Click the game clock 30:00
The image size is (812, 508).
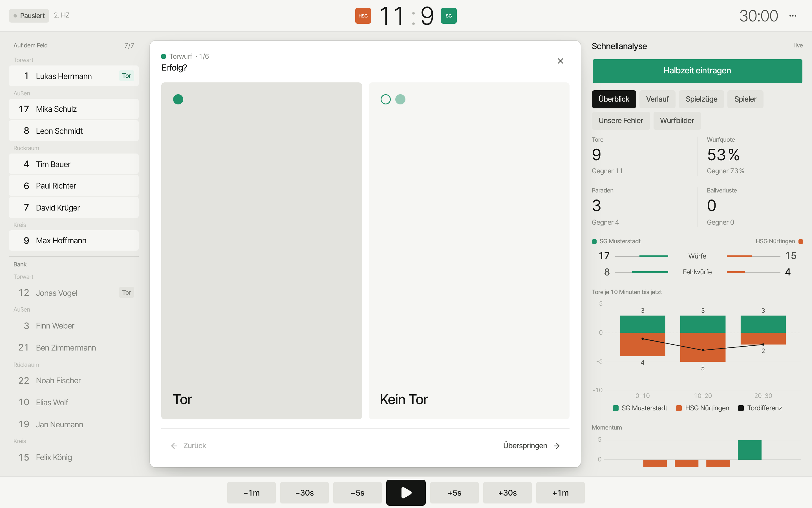759,16
